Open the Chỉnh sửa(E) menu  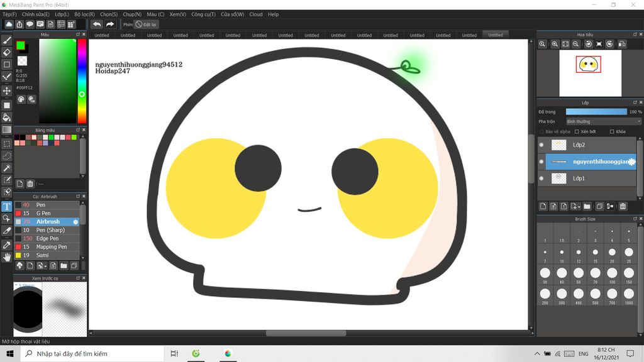pyautogui.click(x=36, y=14)
